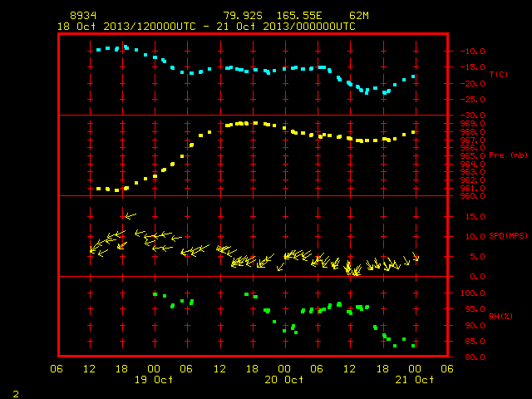Viewport: 532px width, 399px height.
Task: Select the 21 Oct date label
Action: click(414, 380)
